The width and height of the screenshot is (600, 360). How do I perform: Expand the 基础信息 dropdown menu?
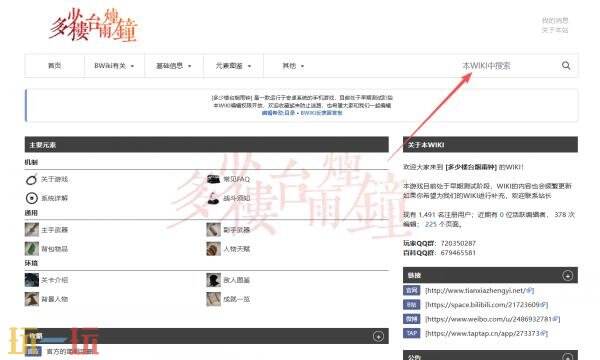(174, 66)
